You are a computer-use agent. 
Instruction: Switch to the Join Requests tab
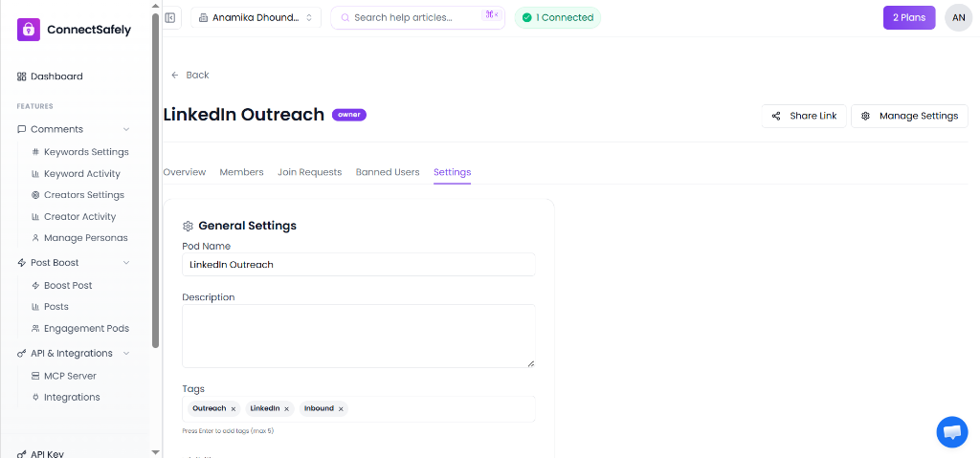click(309, 172)
